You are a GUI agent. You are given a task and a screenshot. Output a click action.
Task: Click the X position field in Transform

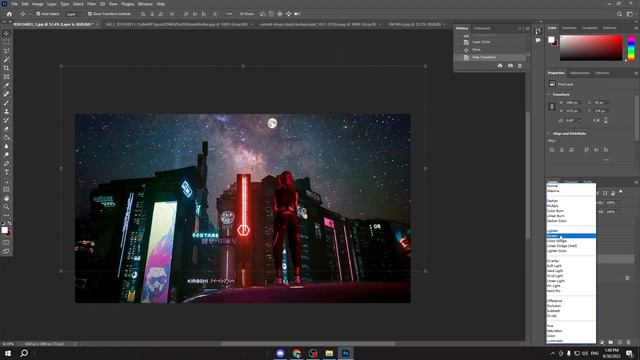[x=600, y=102]
